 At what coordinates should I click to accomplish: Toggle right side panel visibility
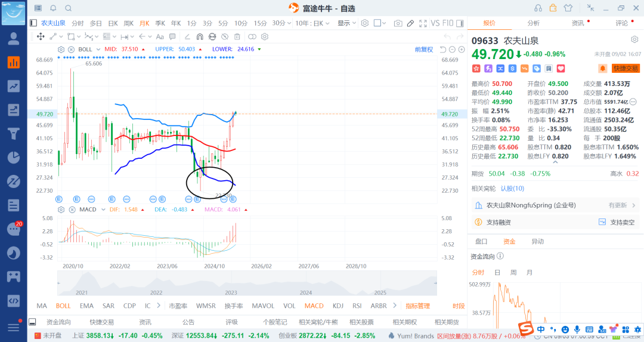point(460,23)
